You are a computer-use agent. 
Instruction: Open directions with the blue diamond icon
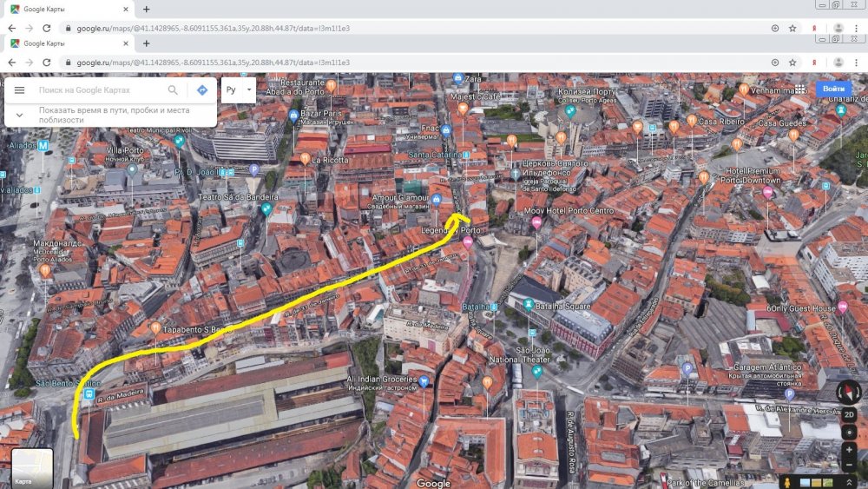click(201, 90)
